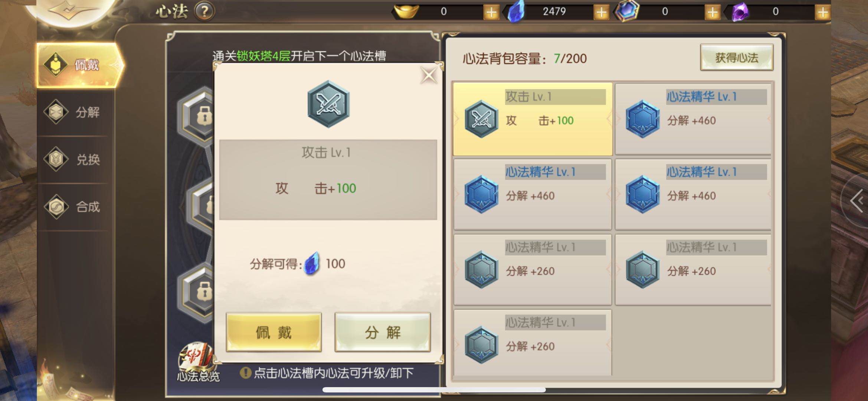The image size is (868, 401).
Task: Select the top-right 心法精华 +460 item
Action: 693,119
